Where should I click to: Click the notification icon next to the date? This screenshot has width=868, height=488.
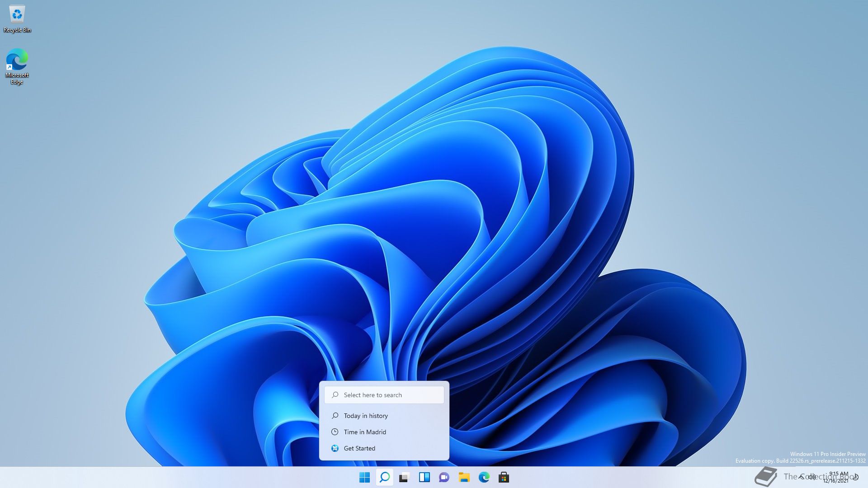coord(855,477)
